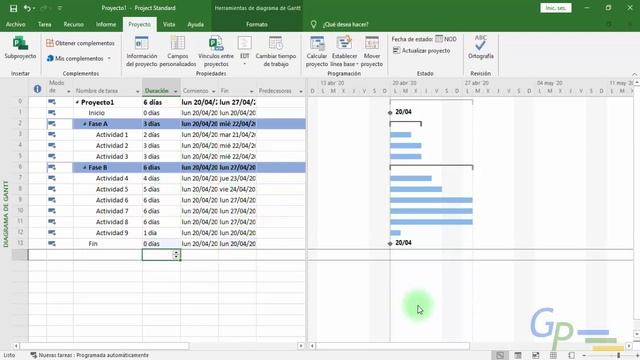Screen dimensions: 640x360
Task: Open Duración column filter dropdown
Action: click(x=176, y=91)
